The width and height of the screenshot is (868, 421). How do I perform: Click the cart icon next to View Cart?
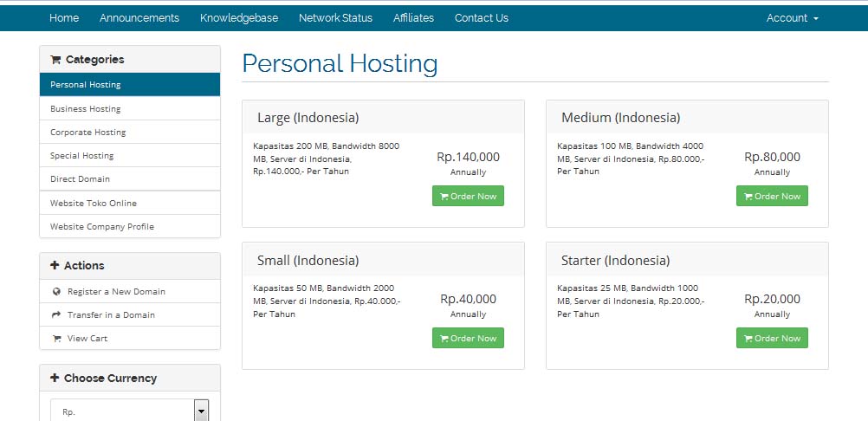pos(56,339)
